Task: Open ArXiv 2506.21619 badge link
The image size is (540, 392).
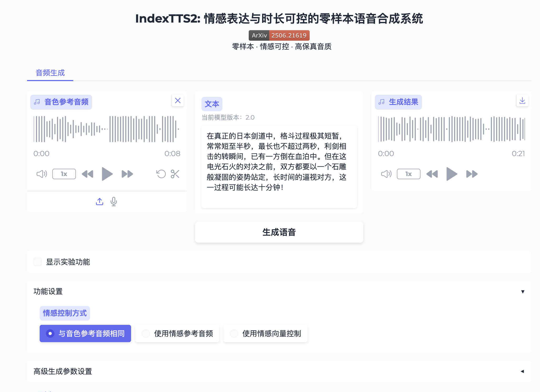Action: pos(279,35)
